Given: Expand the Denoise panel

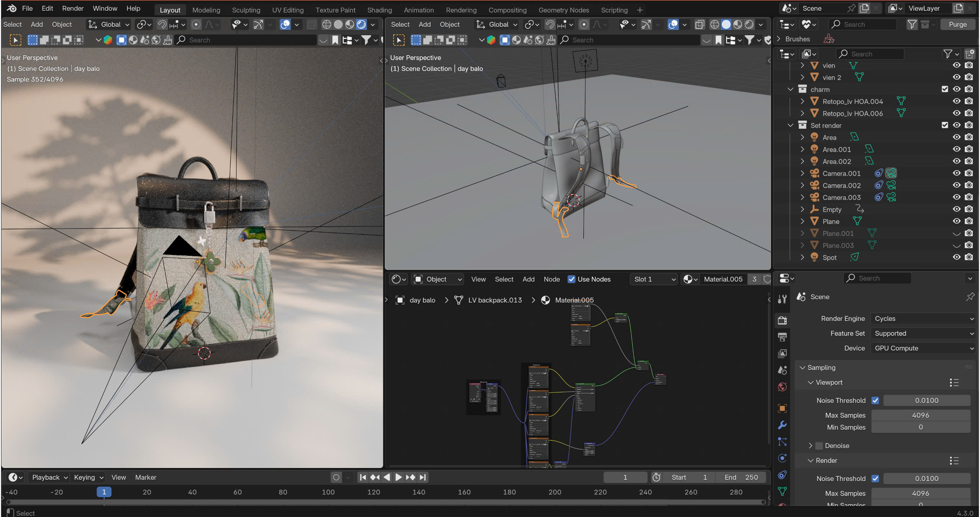Looking at the screenshot, I should pos(810,445).
